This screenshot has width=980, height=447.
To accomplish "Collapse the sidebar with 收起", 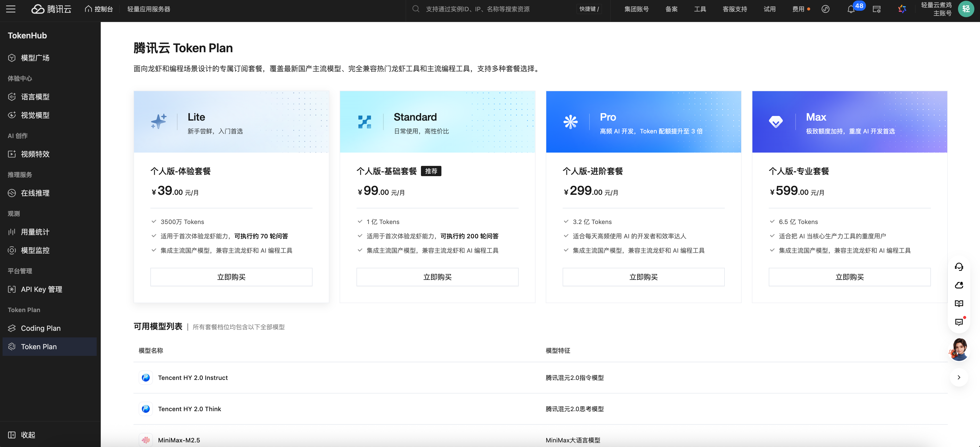I will [22, 434].
